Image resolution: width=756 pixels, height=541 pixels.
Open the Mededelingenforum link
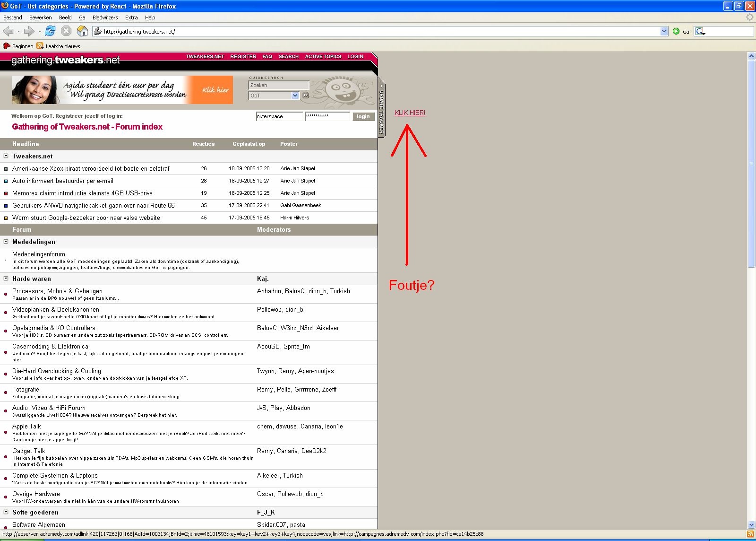pyautogui.click(x=39, y=254)
